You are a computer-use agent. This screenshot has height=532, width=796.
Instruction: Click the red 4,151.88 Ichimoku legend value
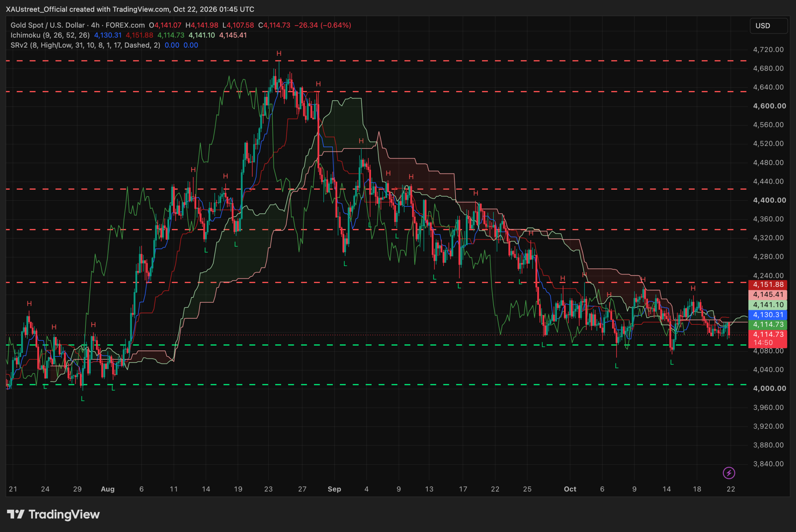(139, 35)
